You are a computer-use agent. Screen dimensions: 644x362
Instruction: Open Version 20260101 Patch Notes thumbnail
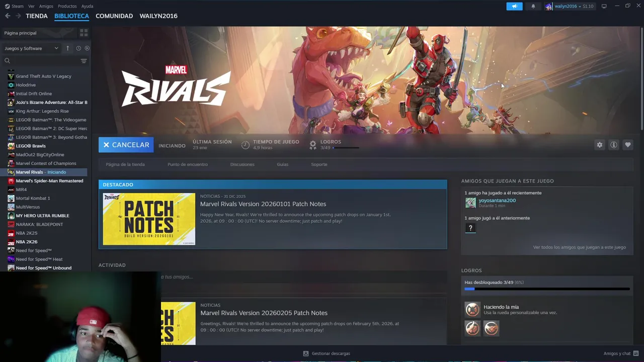click(149, 219)
